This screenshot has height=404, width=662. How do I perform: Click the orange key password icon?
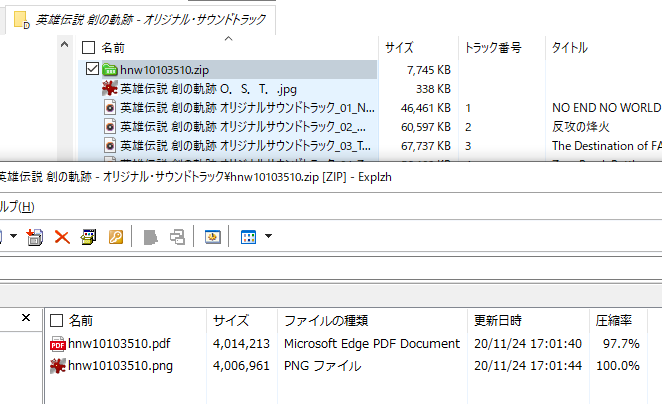[x=116, y=237]
